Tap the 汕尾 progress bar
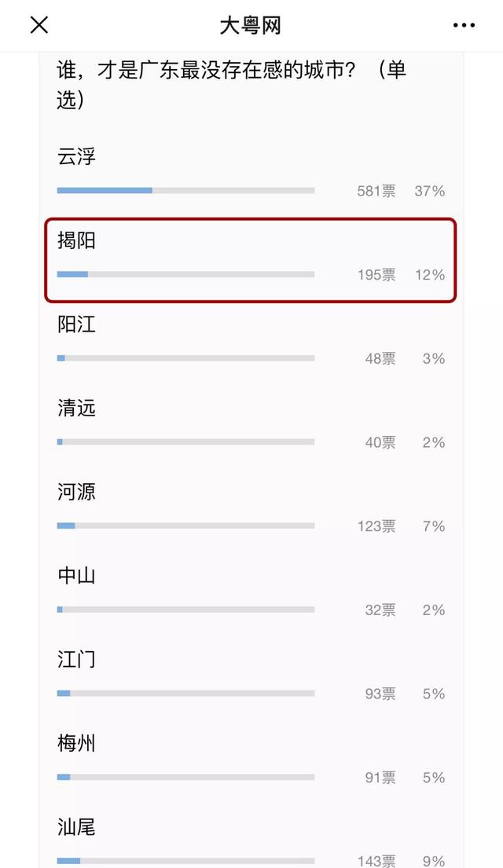 coord(185,862)
